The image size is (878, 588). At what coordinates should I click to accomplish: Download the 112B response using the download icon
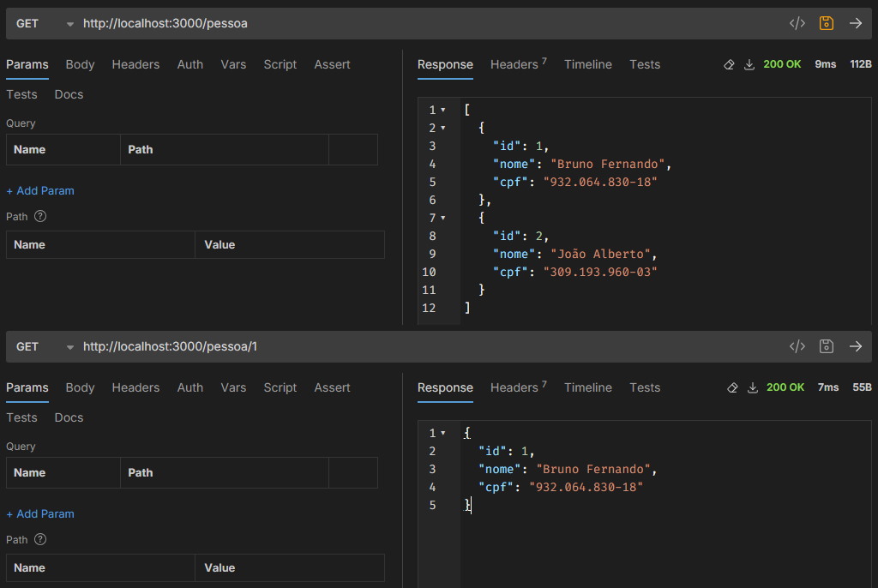click(x=749, y=64)
